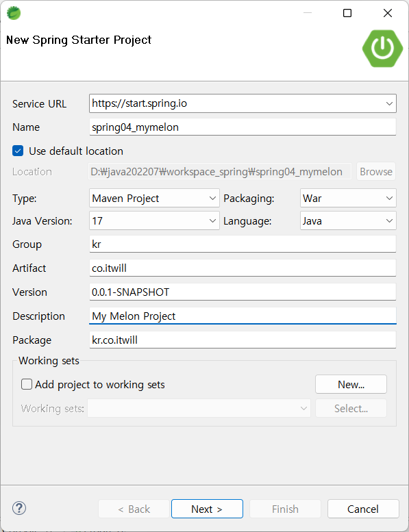Viewport: 409px width, 532px height.
Task: Click the 'Working sets' group title
Action: (x=49, y=361)
